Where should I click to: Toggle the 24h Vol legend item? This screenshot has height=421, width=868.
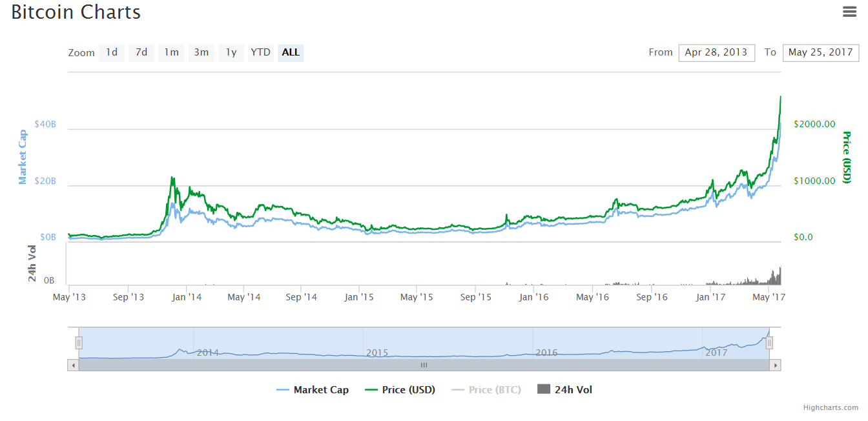pos(565,389)
